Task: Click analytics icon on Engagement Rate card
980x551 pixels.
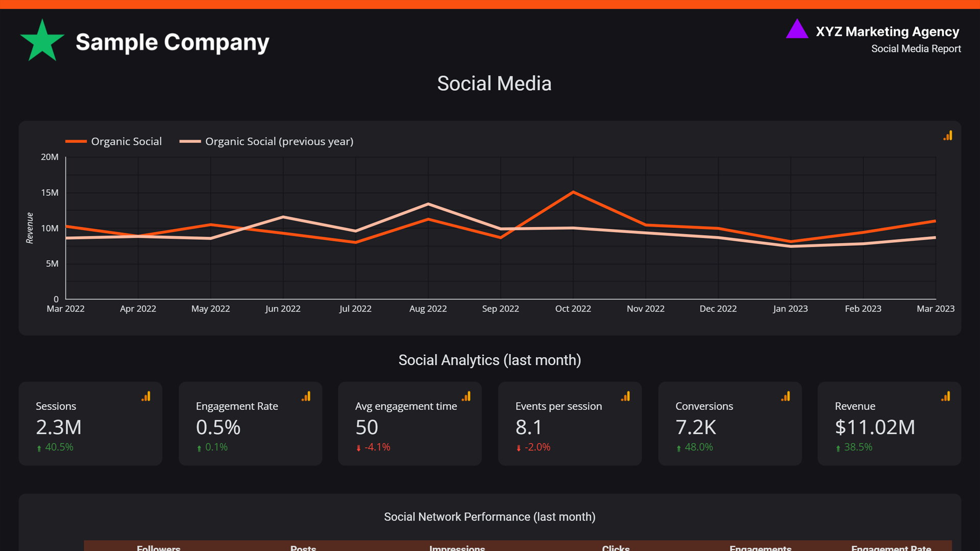Action: 306,396
